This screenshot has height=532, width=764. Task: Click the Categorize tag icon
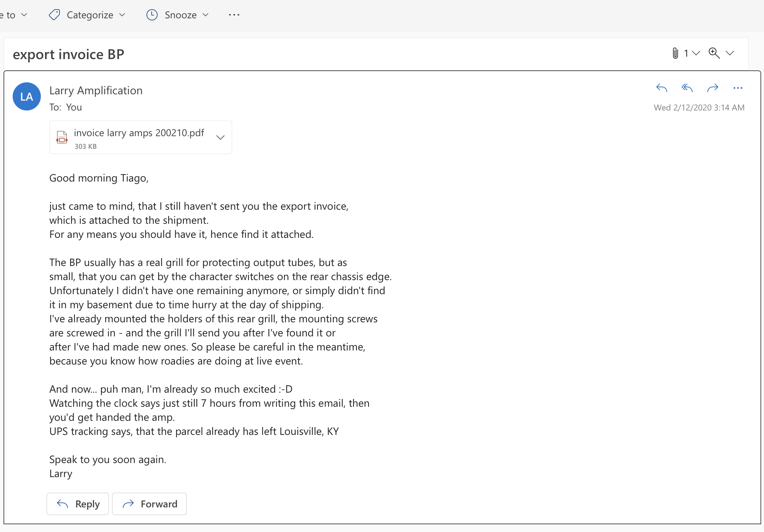point(55,15)
